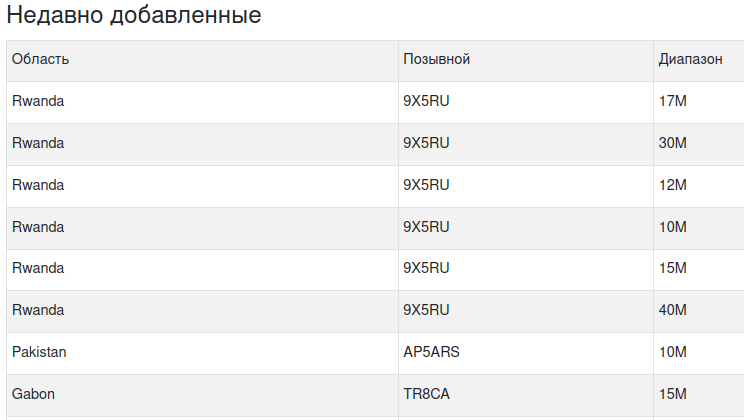The image size is (744, 420).
Task: Click the Недавно добавленные heading
Action: pyautogui.click(x=134, y=15)
